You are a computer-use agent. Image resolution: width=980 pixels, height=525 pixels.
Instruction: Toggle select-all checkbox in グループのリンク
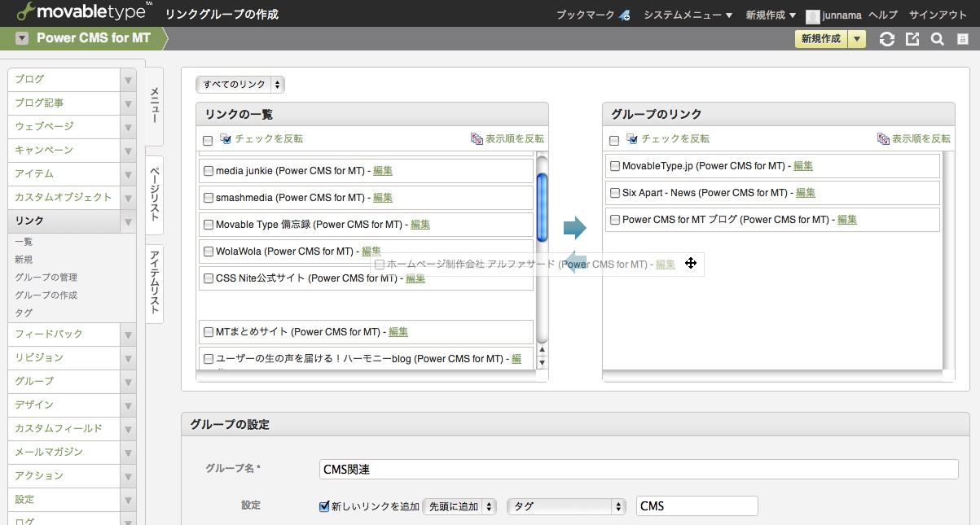(614, 140)
